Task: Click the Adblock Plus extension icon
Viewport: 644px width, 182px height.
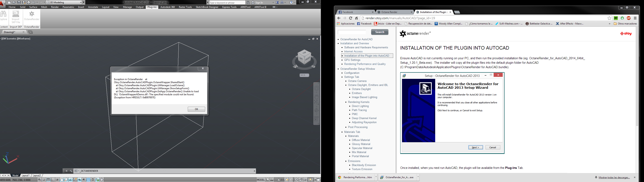Action: (628, 18)
